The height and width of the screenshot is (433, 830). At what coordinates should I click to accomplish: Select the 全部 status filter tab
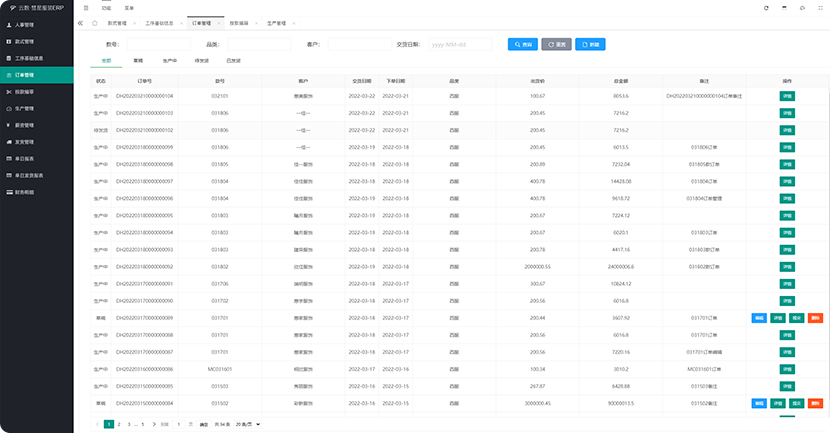tap(106, 61)
